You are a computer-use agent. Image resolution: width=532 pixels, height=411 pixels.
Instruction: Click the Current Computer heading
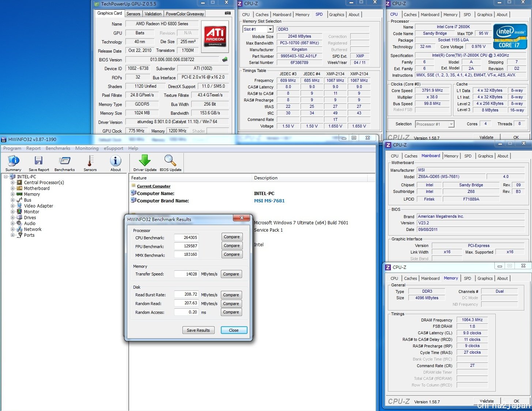pos(154,186)
